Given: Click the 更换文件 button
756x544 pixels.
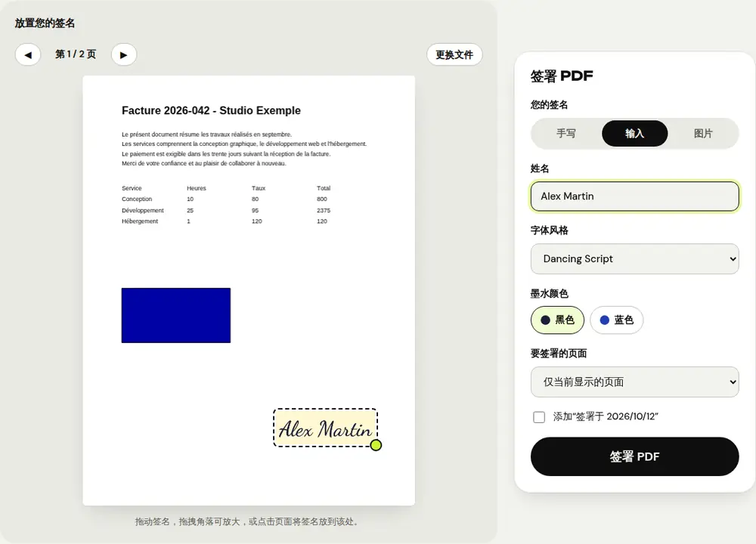Looking at the screenshot, I should 454,54.
